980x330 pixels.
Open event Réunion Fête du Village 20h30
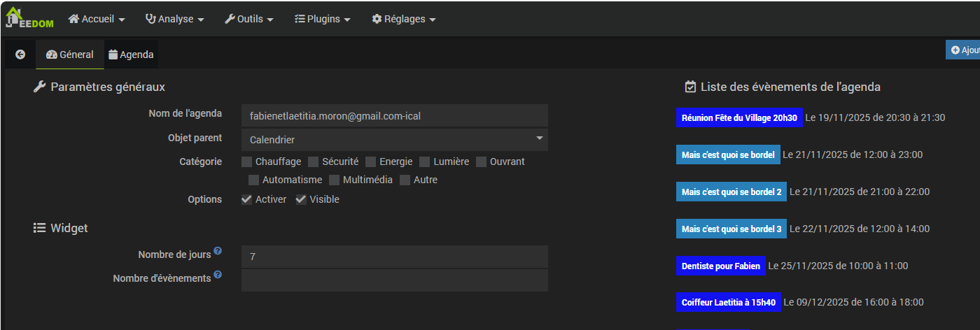739,117
